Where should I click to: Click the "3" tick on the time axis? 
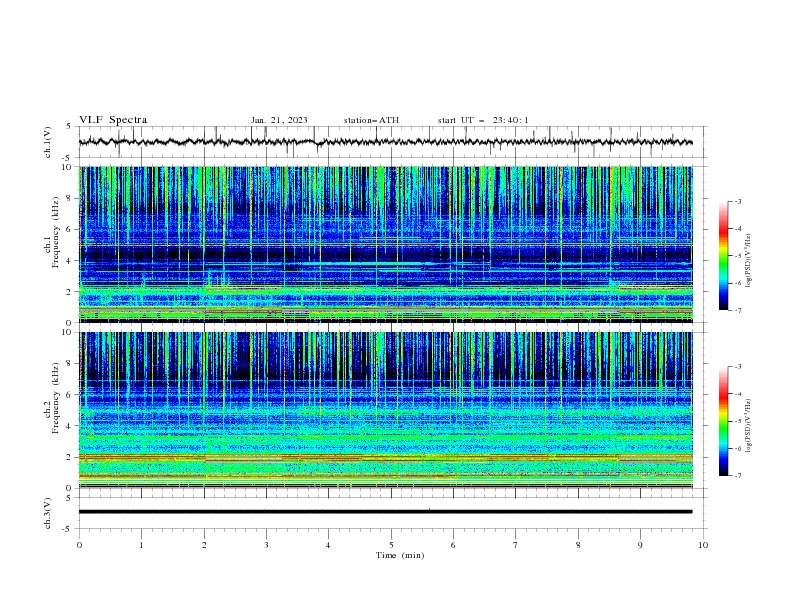[x=266, y=545]
